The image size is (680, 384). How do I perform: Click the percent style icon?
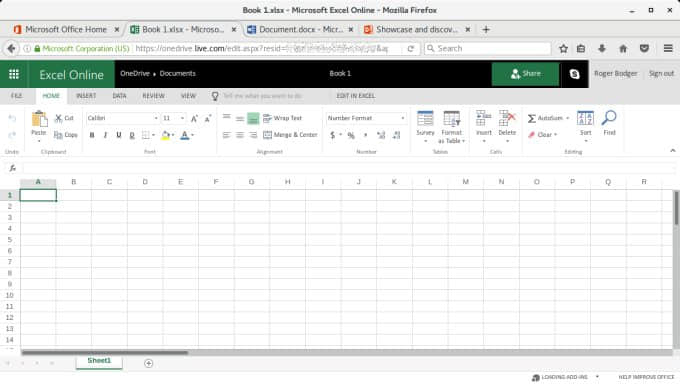click(x=351, y=135)
